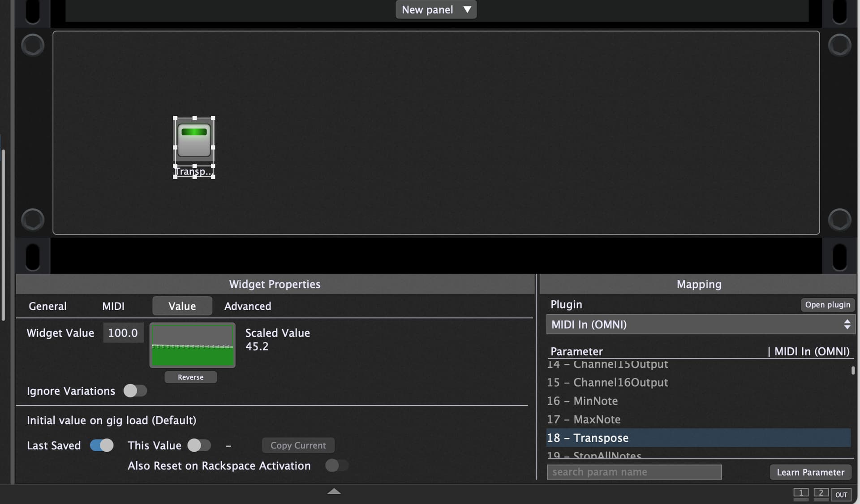Image resolution: width=860 pixels, height=504 pixels.
Task: Collapse panel using bottom up-arrow
Action: point(334,491)
